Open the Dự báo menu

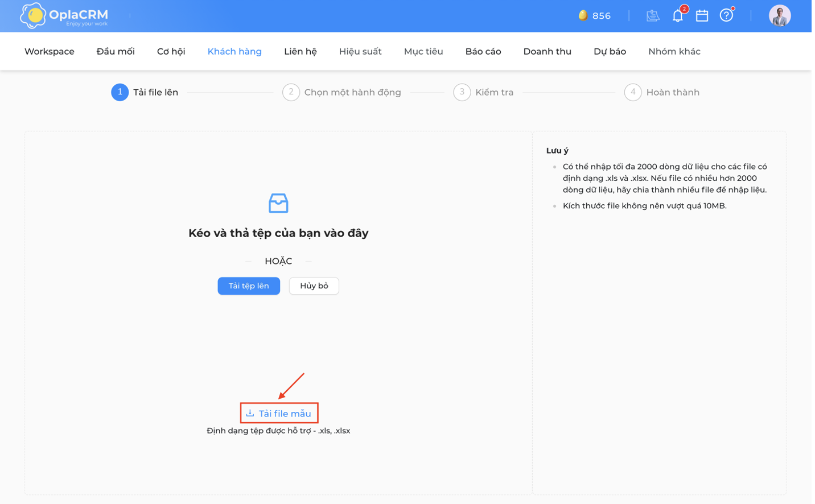tap(610, 51)
